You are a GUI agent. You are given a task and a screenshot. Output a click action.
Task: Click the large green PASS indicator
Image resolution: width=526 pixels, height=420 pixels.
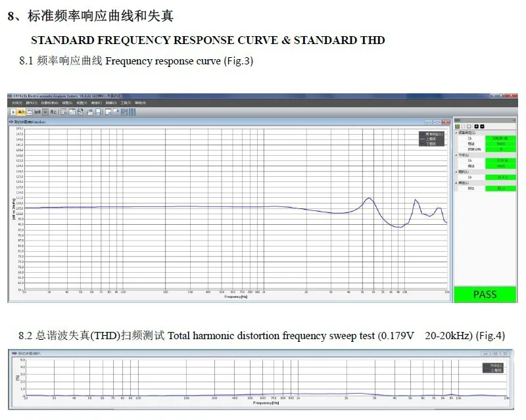pyautogui.click(x=485, y=294)
